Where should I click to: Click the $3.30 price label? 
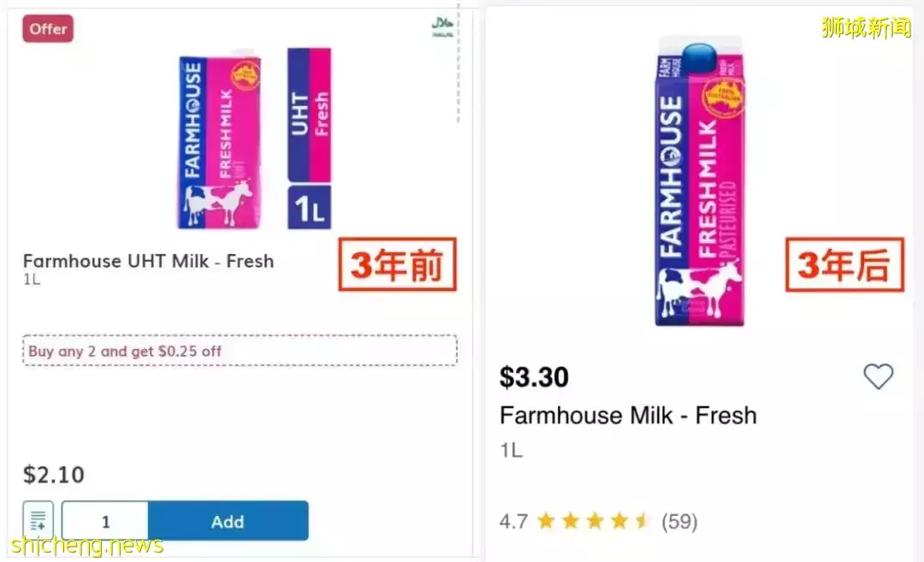(534, 376)
